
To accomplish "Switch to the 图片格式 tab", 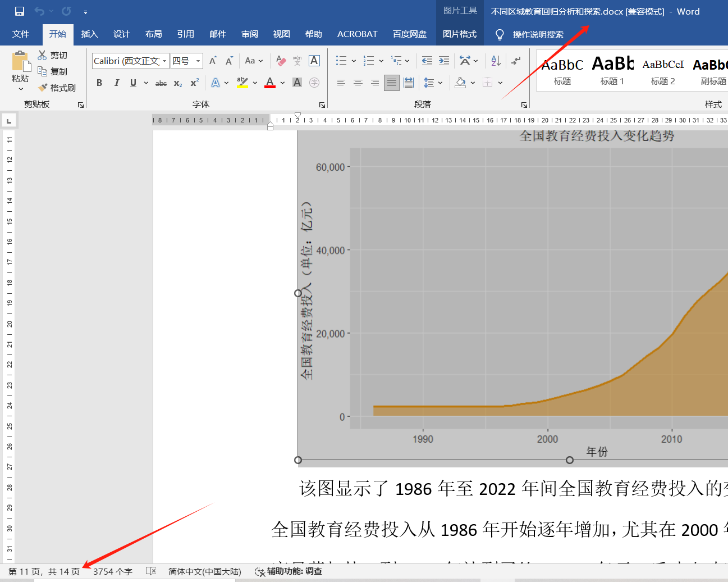I will tap(459, 34).
